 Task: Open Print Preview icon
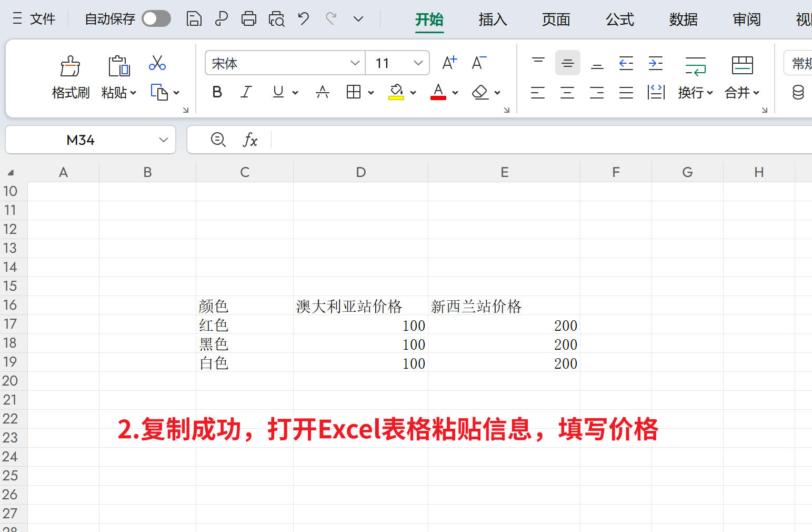[276, 19]
